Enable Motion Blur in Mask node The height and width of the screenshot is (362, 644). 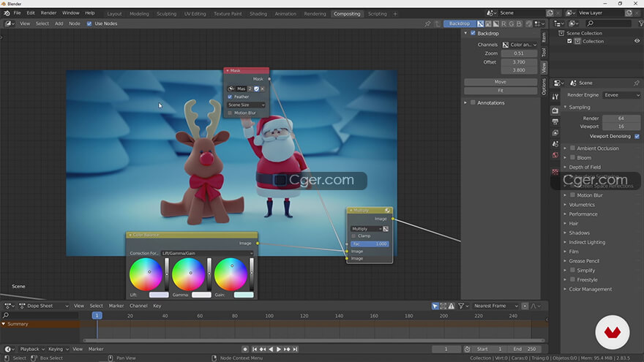click(x=230, y=113)
